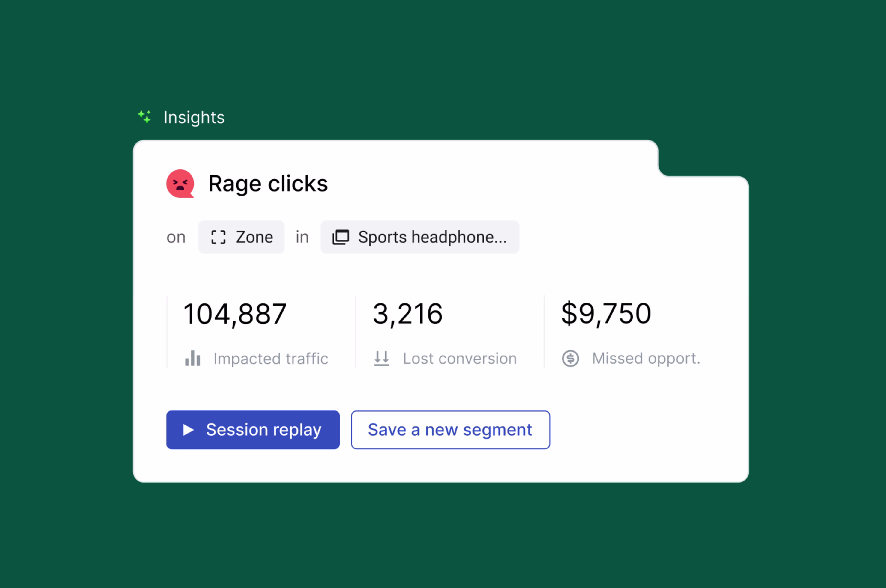Click the Lost conversion label
Image resolution: width=886 pixels, height=588 pixels.
[x=460, y=359]
